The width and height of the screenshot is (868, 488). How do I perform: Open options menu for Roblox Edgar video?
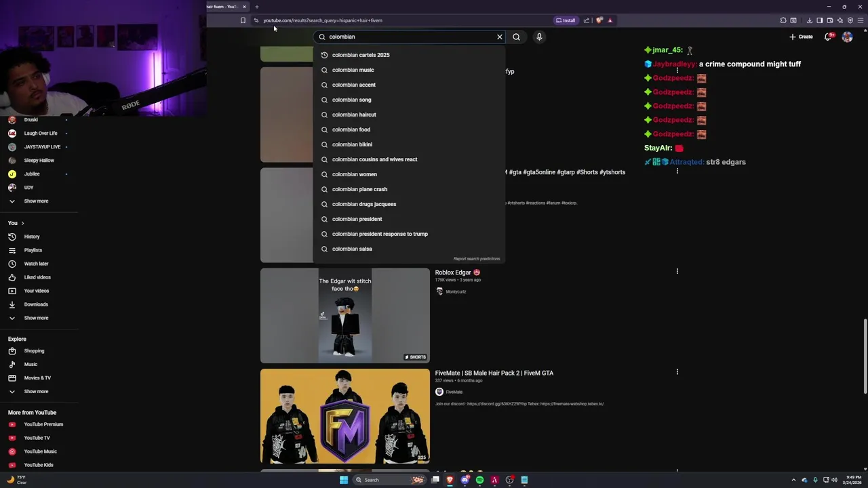tap(677, 272)
